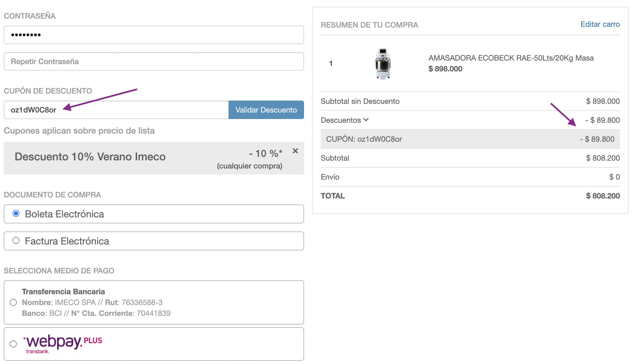
Task: Select Boleta Electrónica radio button
Action: click(16, 214)
